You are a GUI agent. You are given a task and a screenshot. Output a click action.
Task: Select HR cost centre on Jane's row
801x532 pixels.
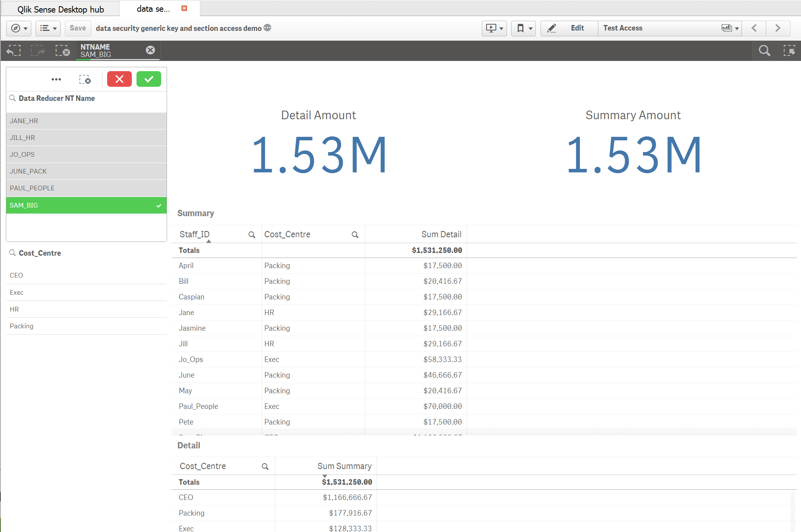269,312
